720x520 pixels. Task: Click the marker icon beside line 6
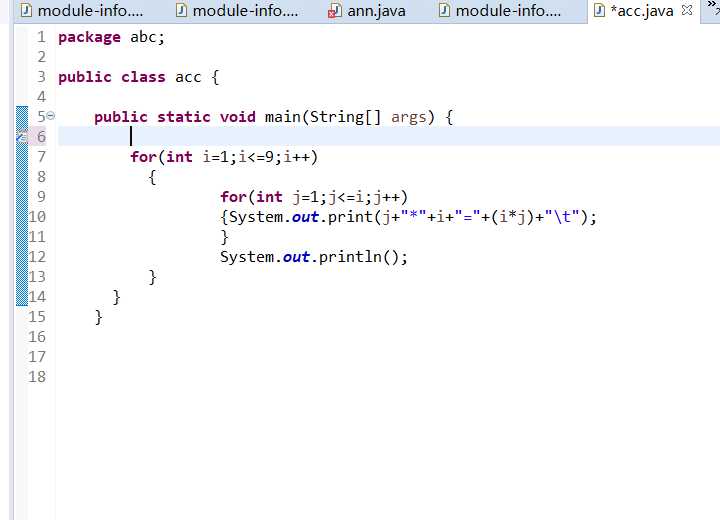click(22, 136)
